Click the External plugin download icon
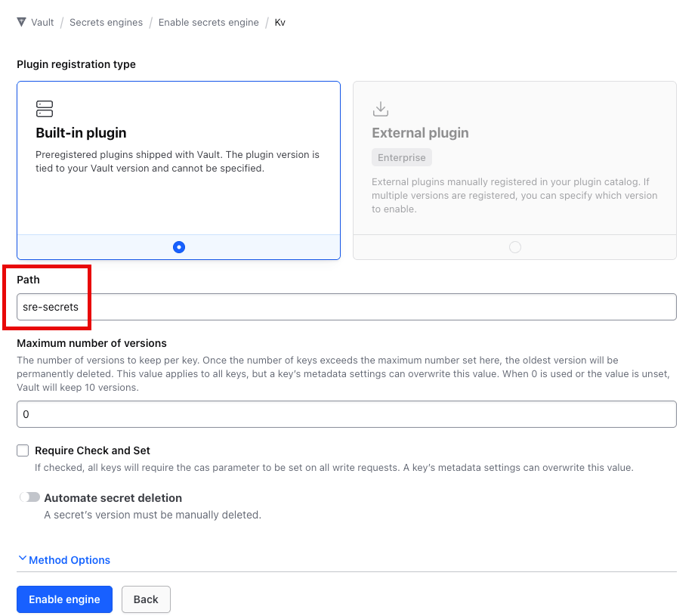Screen dimensions: 698x616 tap(381, 109)
